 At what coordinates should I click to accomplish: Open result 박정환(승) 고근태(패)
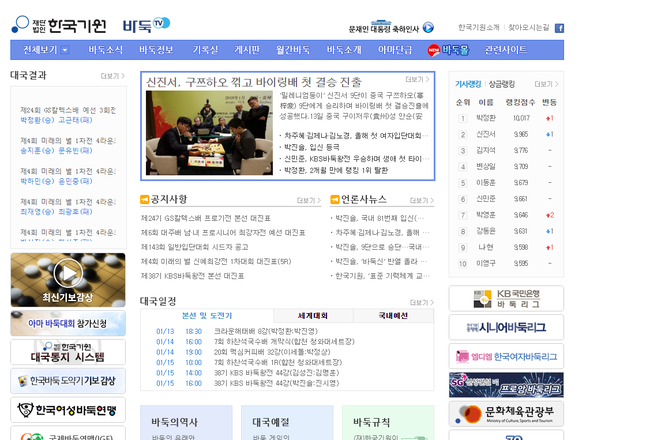tap(56, 120)
